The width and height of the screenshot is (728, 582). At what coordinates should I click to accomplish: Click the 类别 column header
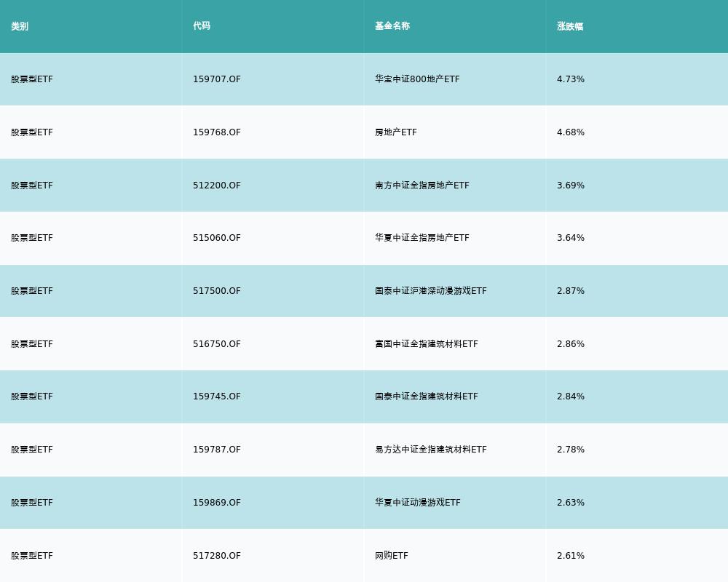click(20, 26)
